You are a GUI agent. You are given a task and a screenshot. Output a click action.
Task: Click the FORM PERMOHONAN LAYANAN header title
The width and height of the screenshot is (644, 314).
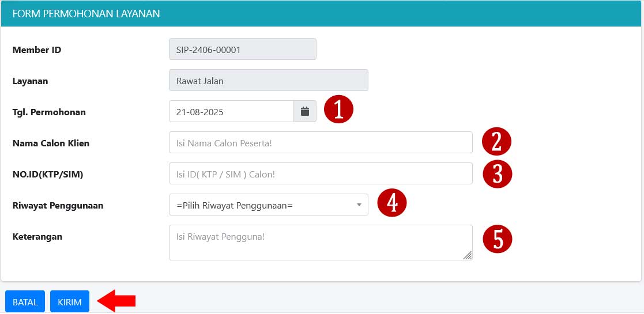[x=86, y=13]
